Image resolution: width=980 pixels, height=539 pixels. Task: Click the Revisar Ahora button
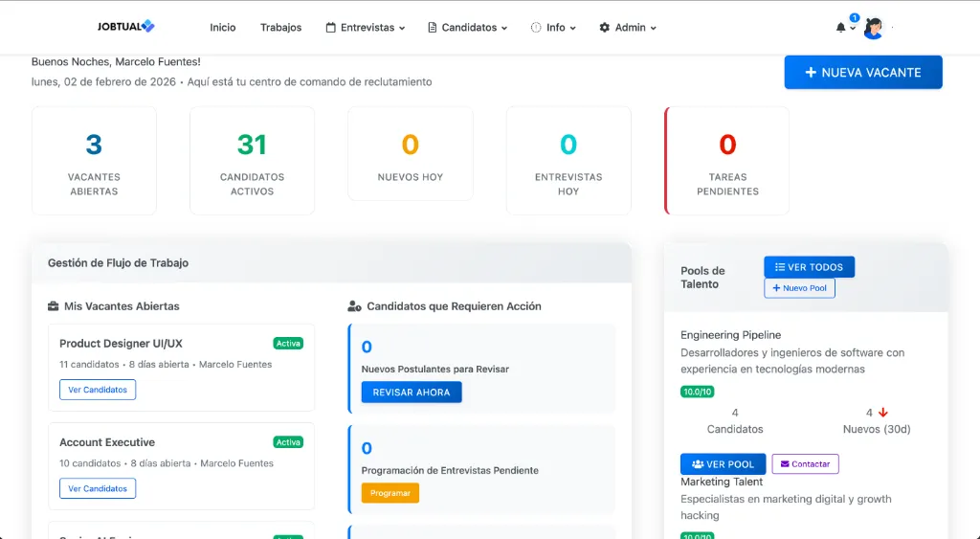tap(412, 393)
